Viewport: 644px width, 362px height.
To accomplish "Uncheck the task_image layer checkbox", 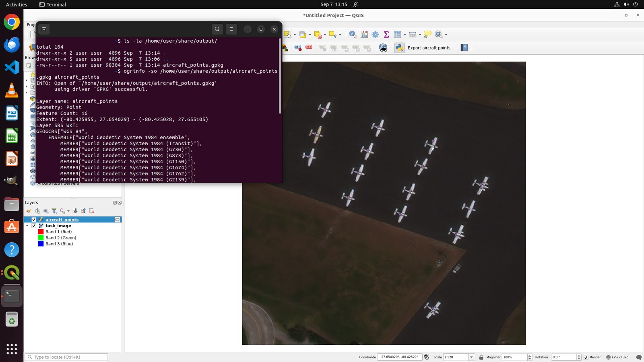I will 34,226.
